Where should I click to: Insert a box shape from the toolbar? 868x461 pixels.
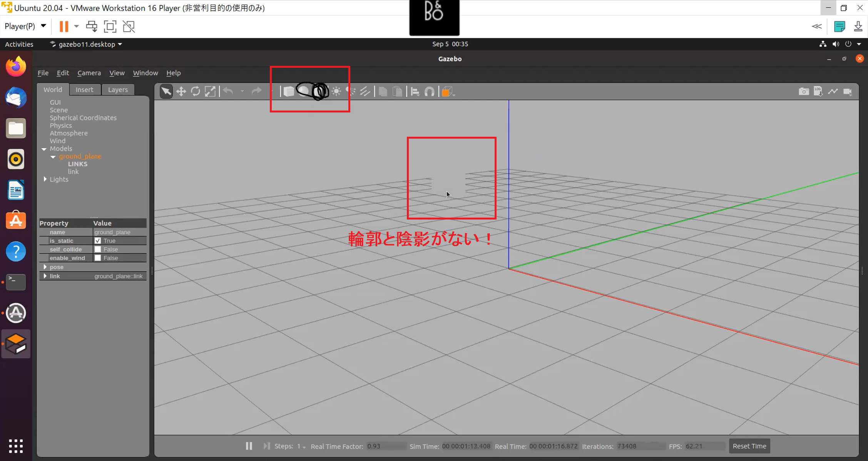coord(289,91)
